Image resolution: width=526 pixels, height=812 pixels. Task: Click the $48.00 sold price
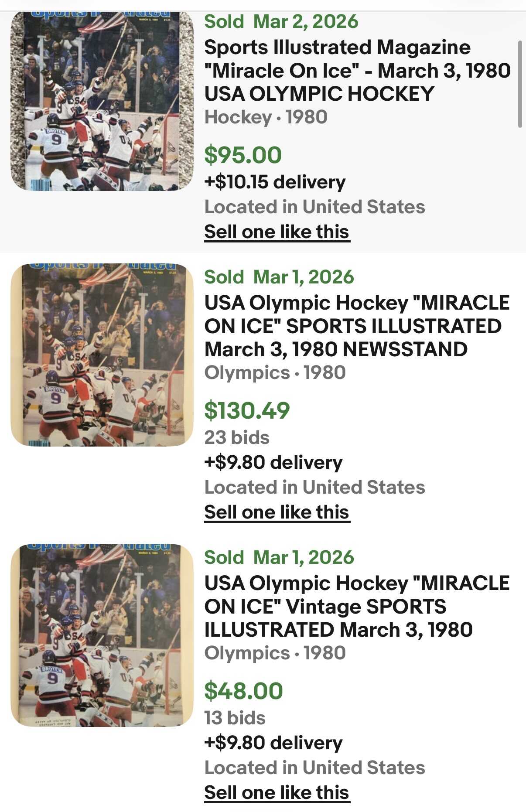pos(243,691)
